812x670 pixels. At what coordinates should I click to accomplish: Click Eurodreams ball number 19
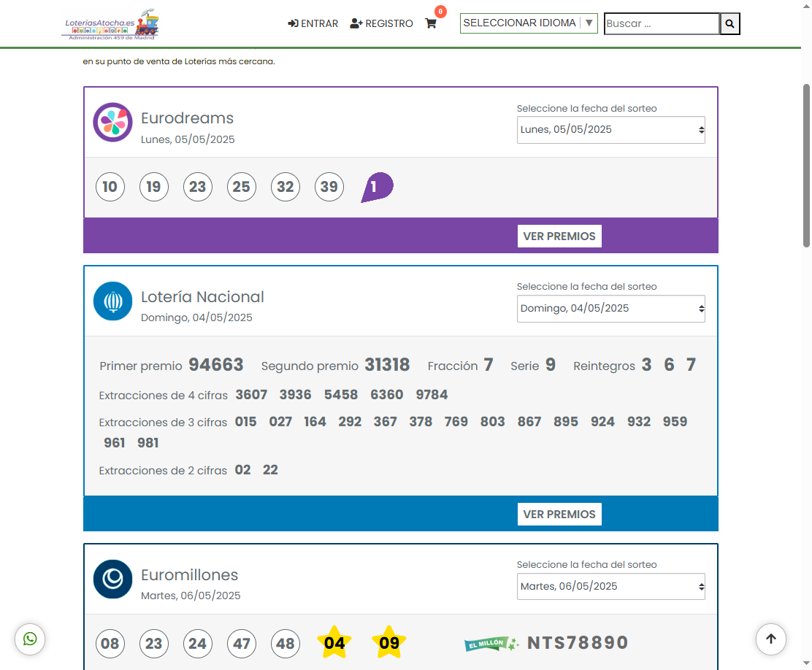coord(154,187)
